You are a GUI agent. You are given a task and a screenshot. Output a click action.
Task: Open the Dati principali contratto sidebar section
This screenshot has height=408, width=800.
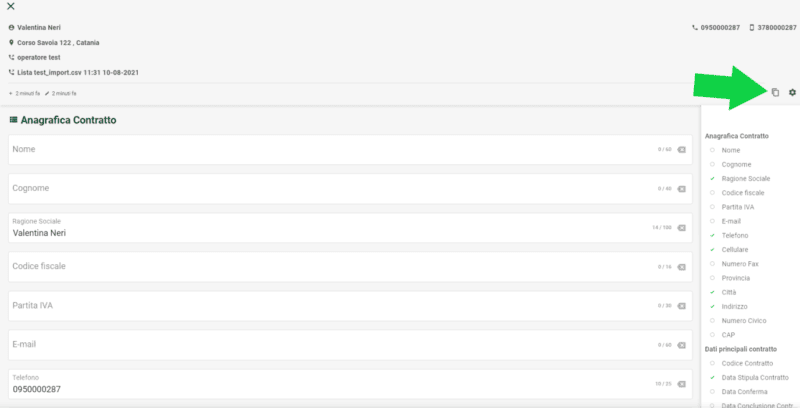(741, 349)
